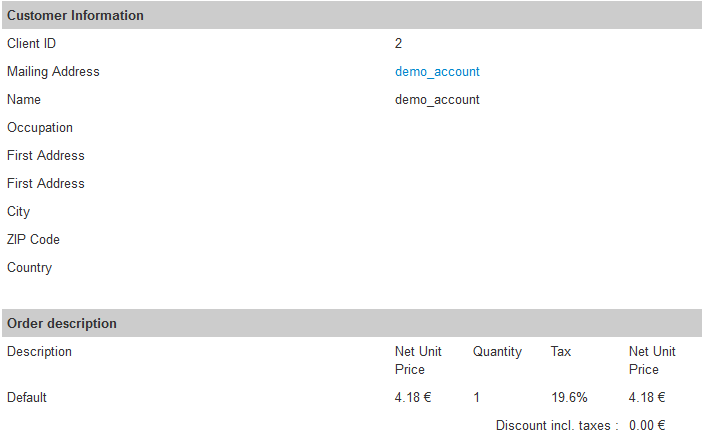The width and height of the screenshot is (703, 439).
Task: Click the 19.6% tax value
Action: [x=569, y=397]
